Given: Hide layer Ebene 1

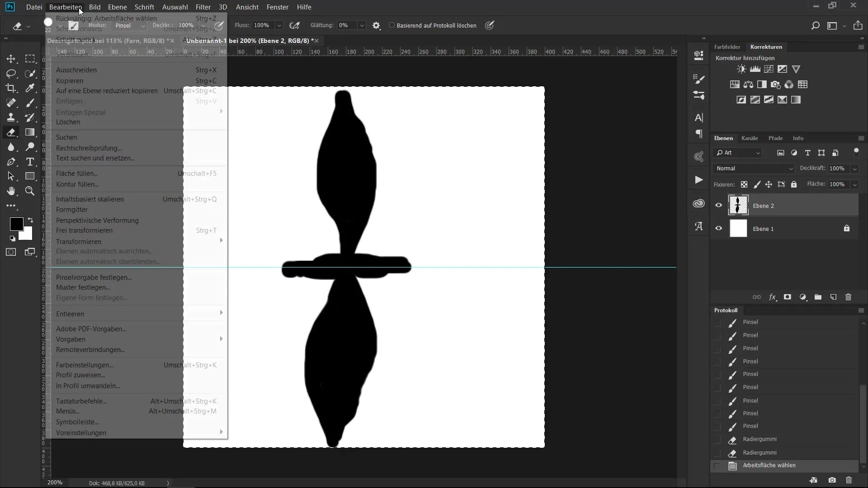Looking at the screenshot, I should click(718, 229).
